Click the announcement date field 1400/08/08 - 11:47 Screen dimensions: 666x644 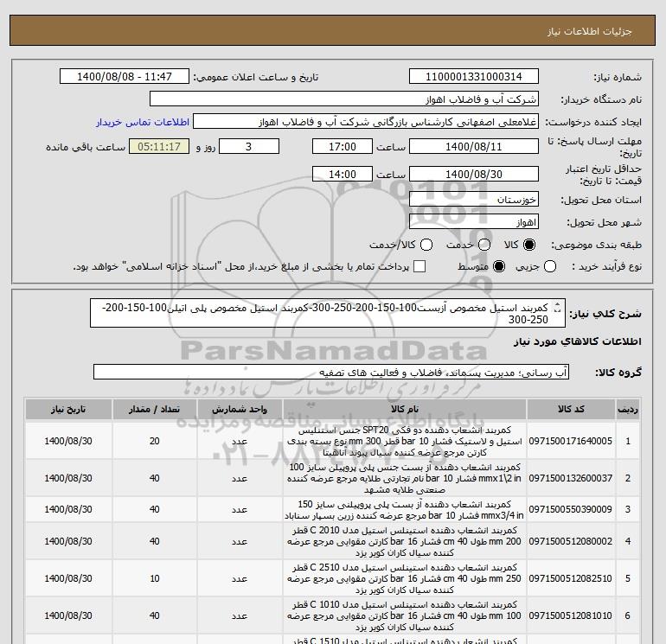click(124, 76)
